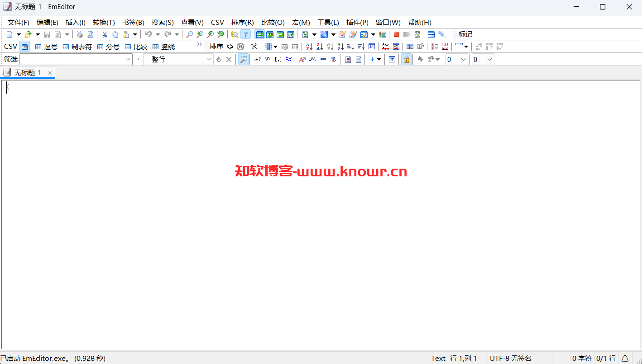Click the Open folder icon

click(28, 34)
